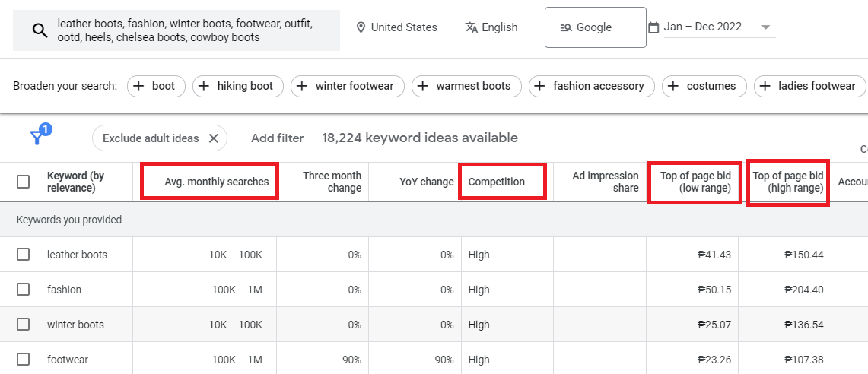Sort by Competition column
Screen dimensions: 868x374
coord(497,182)
